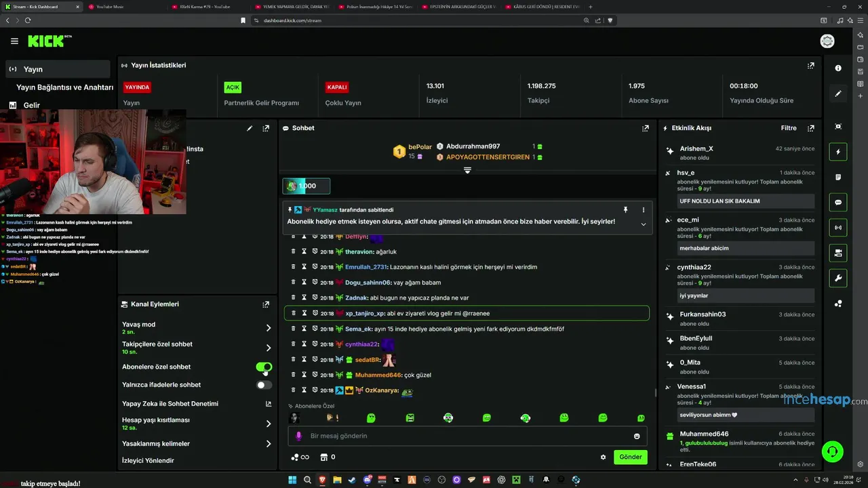Open Yapay Zeka ile Sohbet Denetimi link icon
The image size is (868, 488).
tap(269, 404)
